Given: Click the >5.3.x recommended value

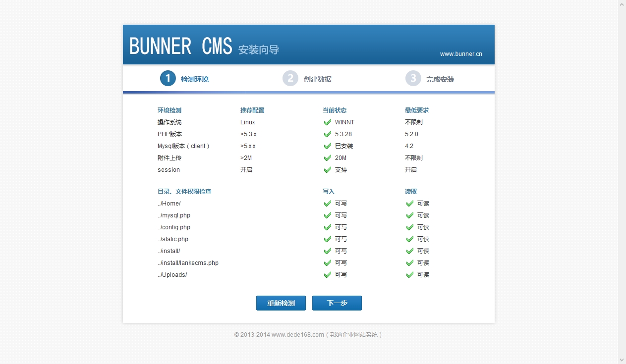Looking at the screenshot, I should [x=248, y=134].
